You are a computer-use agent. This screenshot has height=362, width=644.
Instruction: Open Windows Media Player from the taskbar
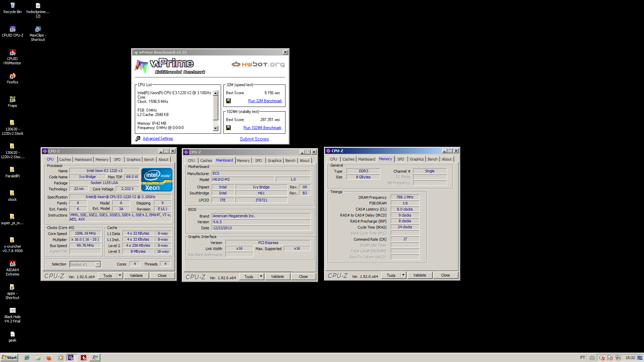coord(60,358)
